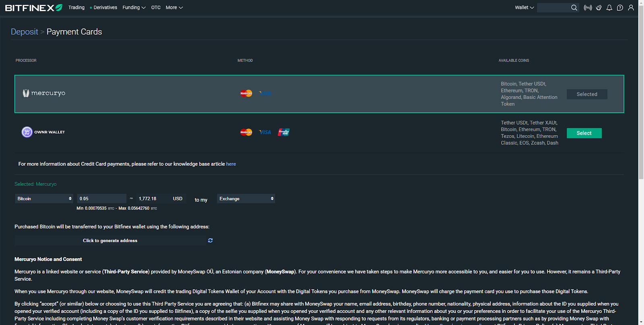Click the theme palette icon in header
The image size is (644, 325).
click(599, 8)
